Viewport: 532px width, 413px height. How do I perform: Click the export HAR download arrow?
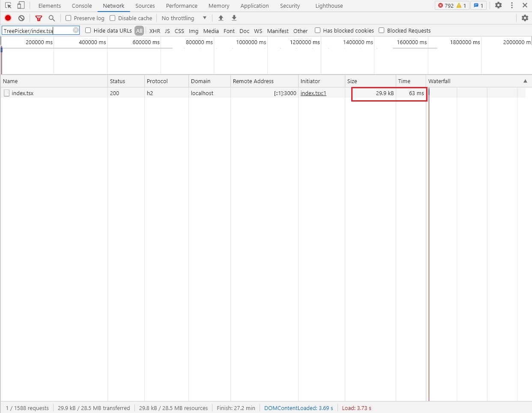[x=234, y=18]
